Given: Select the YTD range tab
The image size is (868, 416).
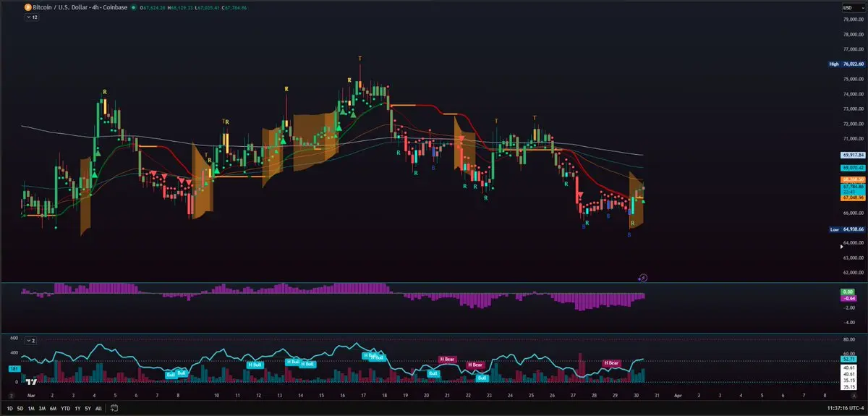Looking at the screenshot, I should pyautogui.click(x=65, y=409).
